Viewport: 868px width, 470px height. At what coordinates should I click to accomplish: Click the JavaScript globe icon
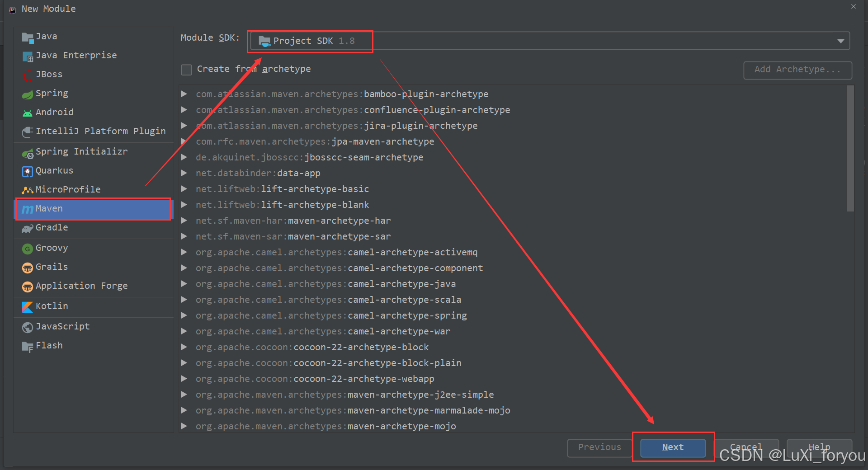(28, 327)
